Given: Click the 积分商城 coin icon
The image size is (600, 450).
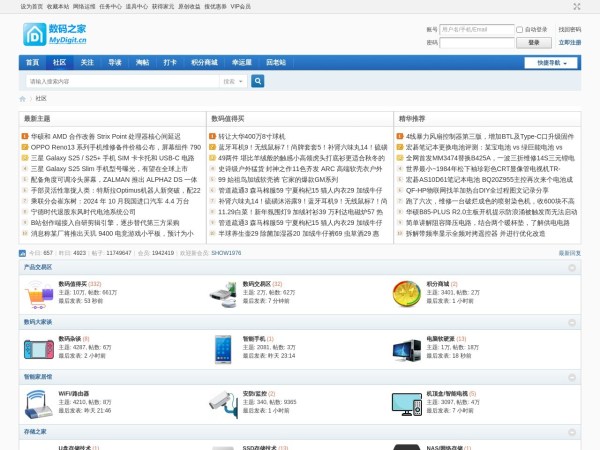Looking at the screenshot, I should [407, 293].
